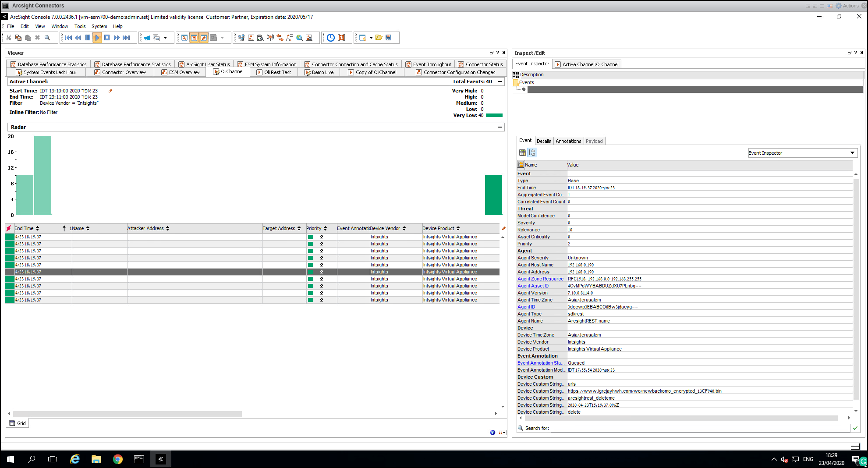Click the Search for input field
Image resolution: width=868 pixels, height=468 pixels.
tap(700, 428)
